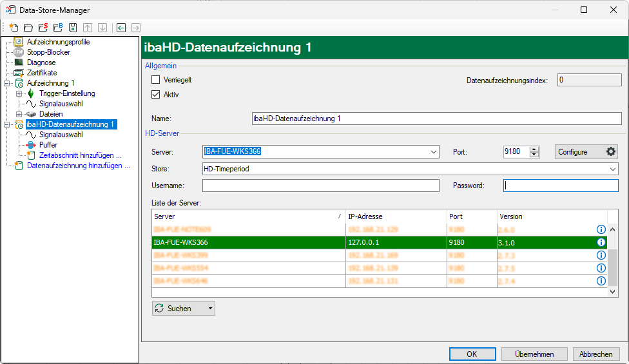Select Puffer in the tree

[x=48, y=145]
